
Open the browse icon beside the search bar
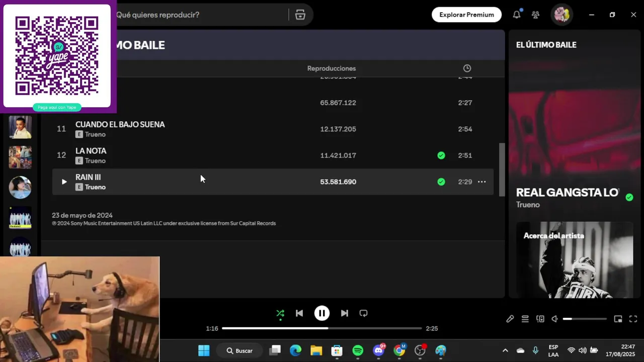[x=300, y=15]
